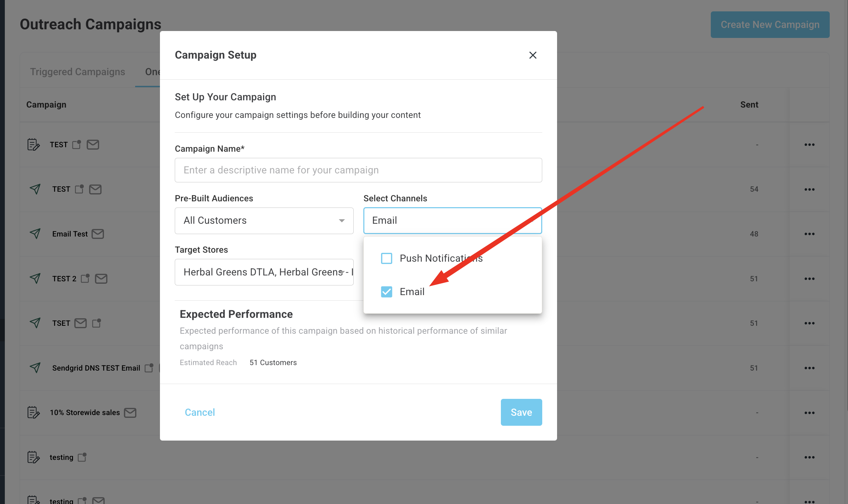Image resolution: width=848 pixels, height=504 pixels.
Task: Check the Push Notifications checkbox
Action: tap(386, 258)
